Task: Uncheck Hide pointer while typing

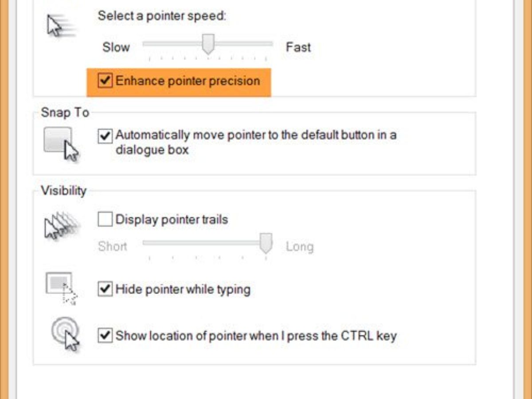Action: (x=105, y=289)
